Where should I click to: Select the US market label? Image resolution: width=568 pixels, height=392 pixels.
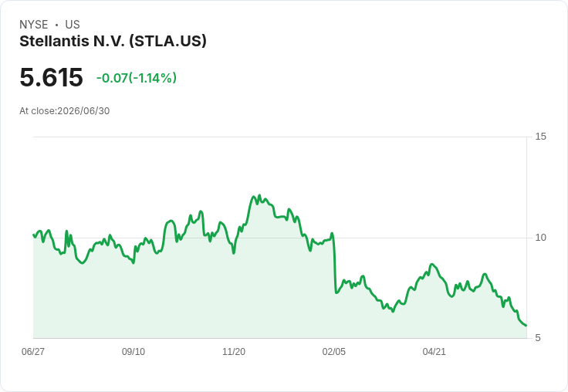[73, 24]
